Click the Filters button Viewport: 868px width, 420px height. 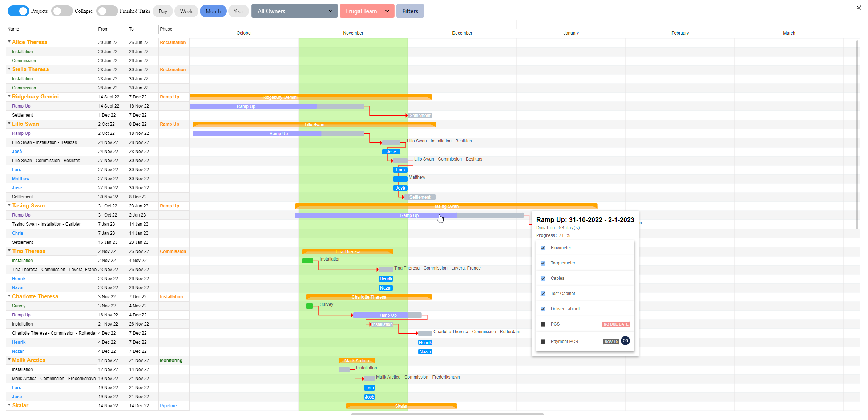[410, 11]
